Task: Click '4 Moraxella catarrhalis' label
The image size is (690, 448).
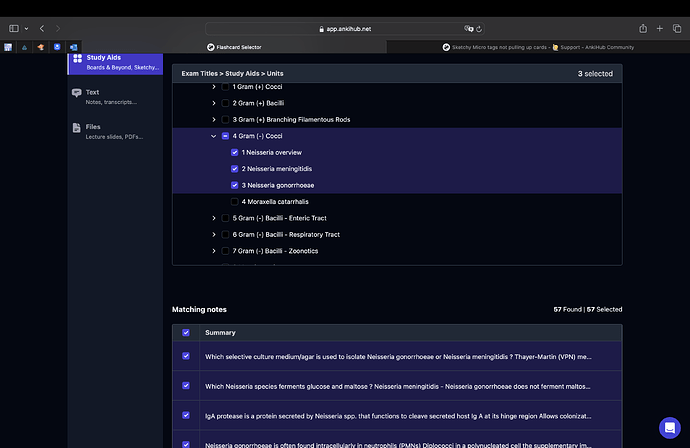Action: [275, 202]
